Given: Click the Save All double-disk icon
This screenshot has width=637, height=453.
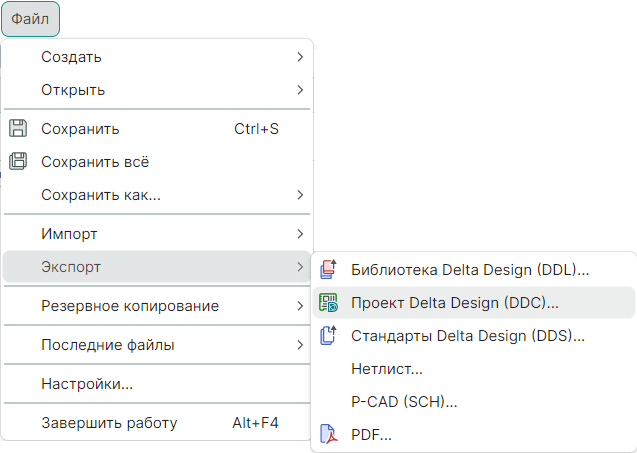Looking at the screenshot, I should tap(17, 161).
